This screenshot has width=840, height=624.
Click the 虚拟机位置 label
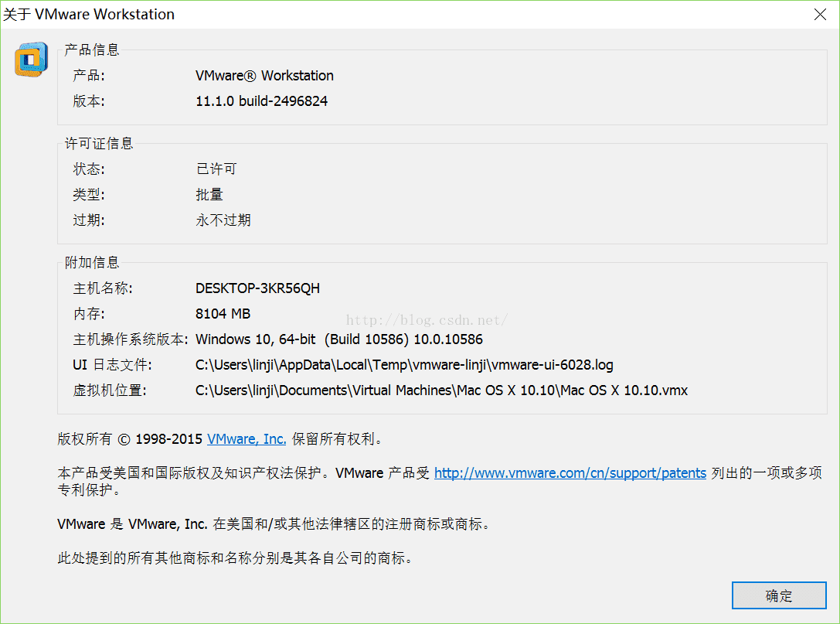(110, 390)
